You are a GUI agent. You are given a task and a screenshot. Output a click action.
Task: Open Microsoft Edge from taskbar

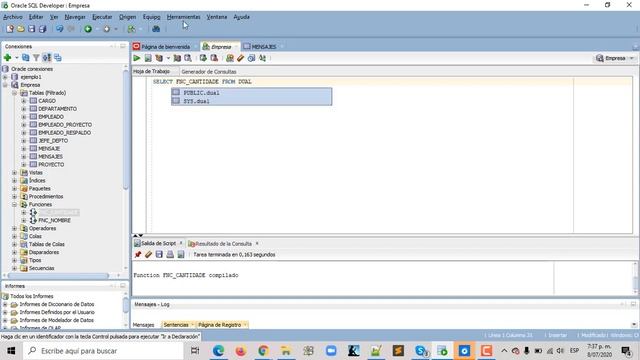(x=218, y=351)
